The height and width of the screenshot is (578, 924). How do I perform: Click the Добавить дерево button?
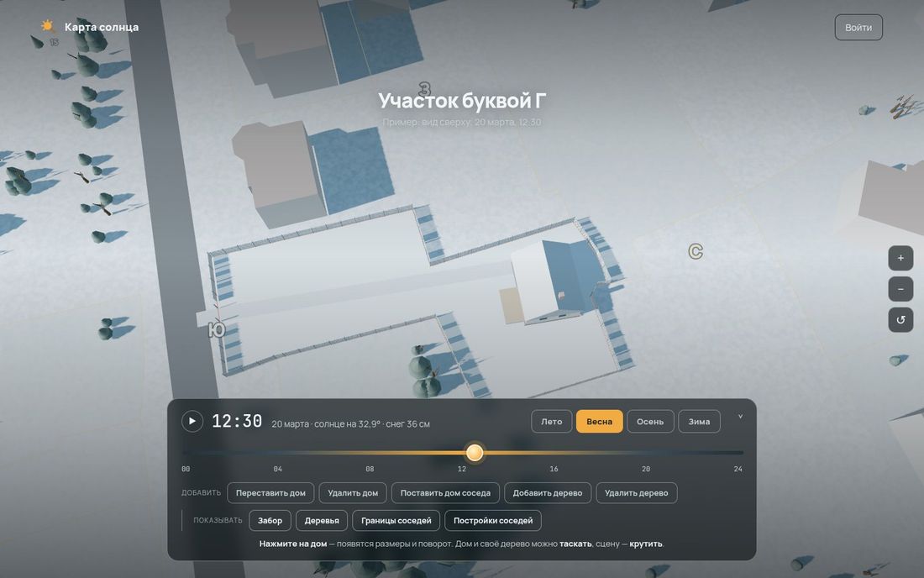[548, 492]
